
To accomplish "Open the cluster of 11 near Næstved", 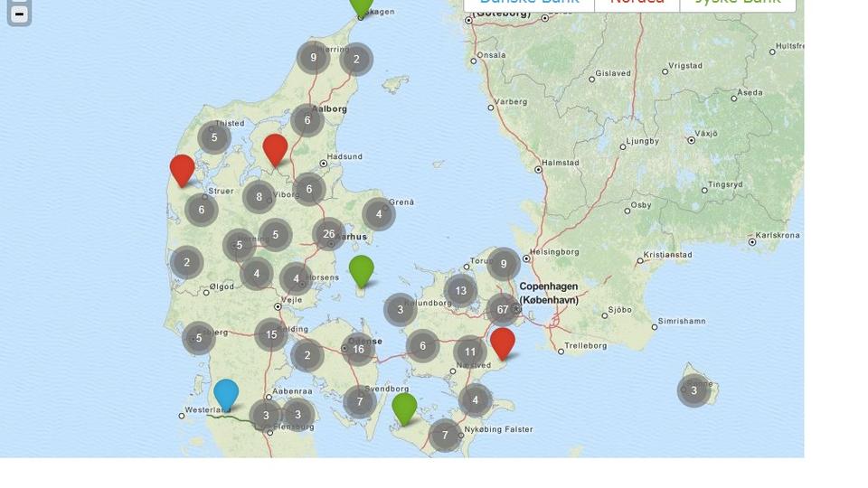I will pos(470,352).
